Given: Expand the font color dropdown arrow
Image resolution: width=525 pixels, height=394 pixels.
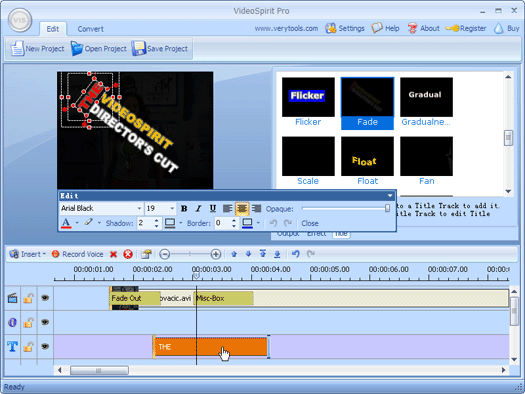Looking at the screenshot, I should point(77,223).
